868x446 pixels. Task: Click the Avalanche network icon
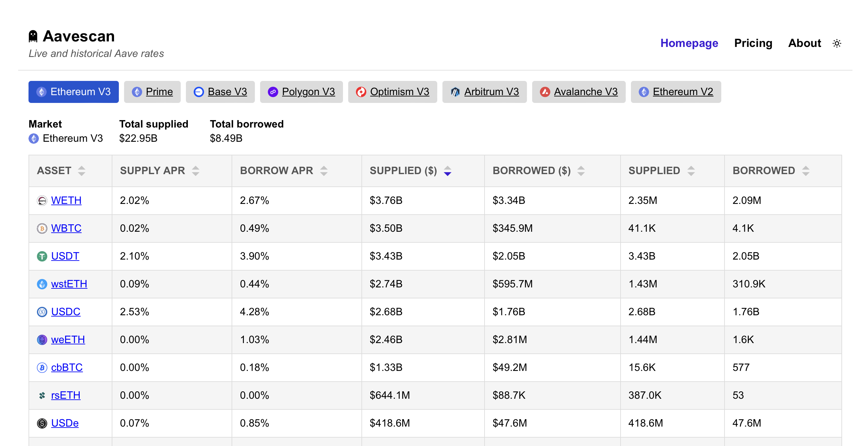click(x=545, y=92)
